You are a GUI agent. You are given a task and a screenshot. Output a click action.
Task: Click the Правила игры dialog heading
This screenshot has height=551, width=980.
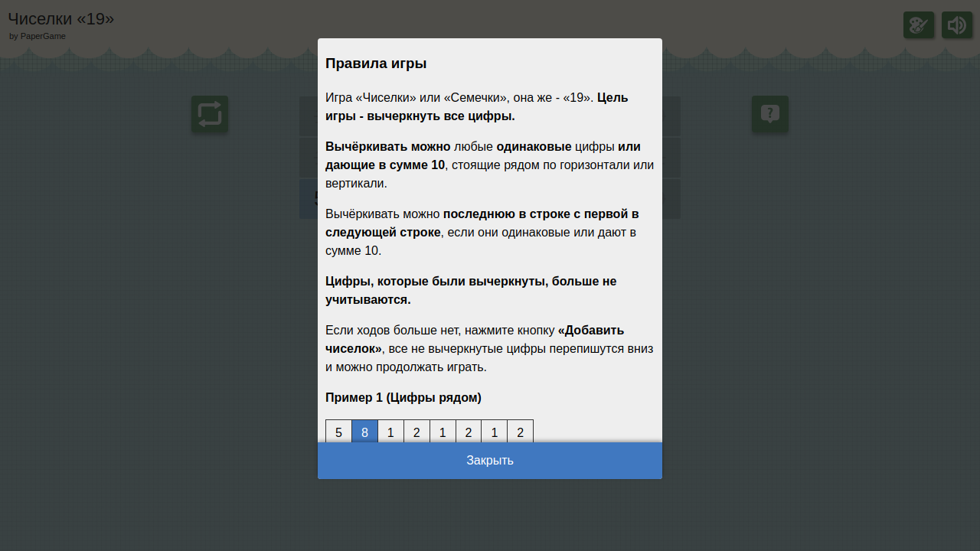[x=376, y=64]
